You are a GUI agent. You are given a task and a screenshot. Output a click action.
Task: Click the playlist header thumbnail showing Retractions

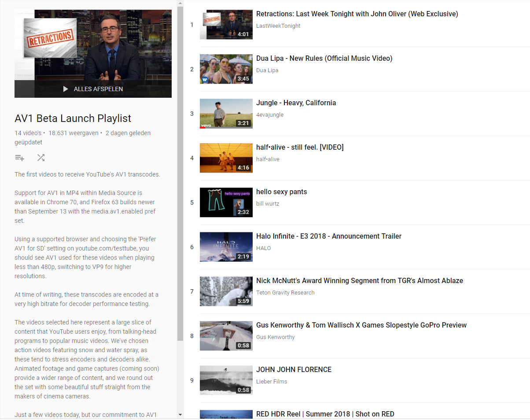tap(93, 48)
